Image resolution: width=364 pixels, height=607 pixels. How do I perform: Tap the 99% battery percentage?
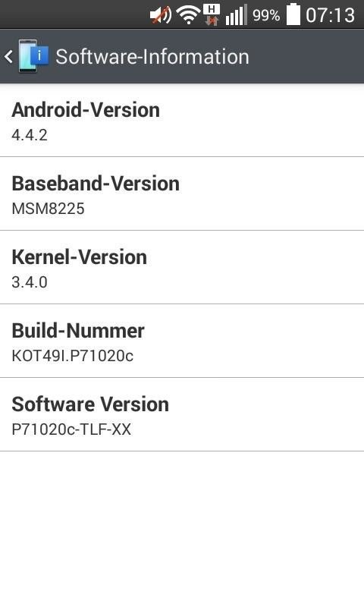click(x=266, y=15)
